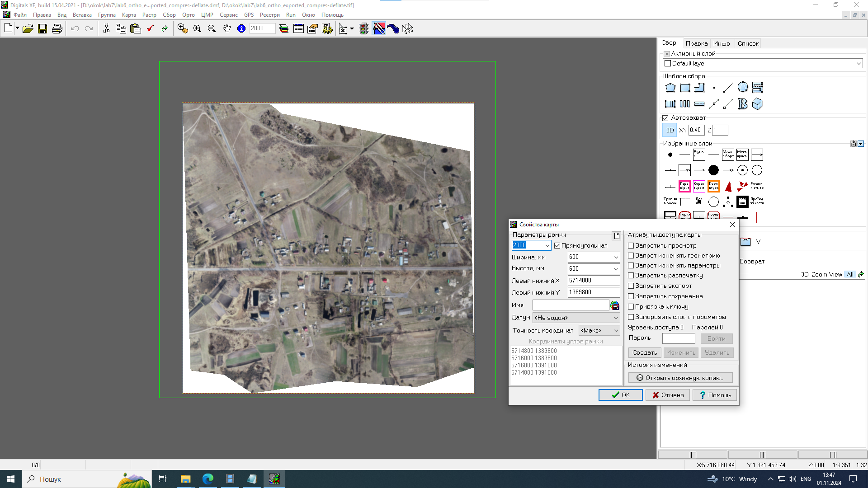
Task: Click the Pan hand tool
Action: point(227,29)
